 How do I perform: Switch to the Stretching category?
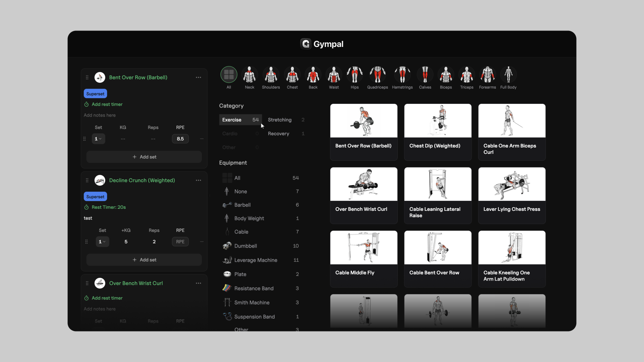[x=286, y=120]
